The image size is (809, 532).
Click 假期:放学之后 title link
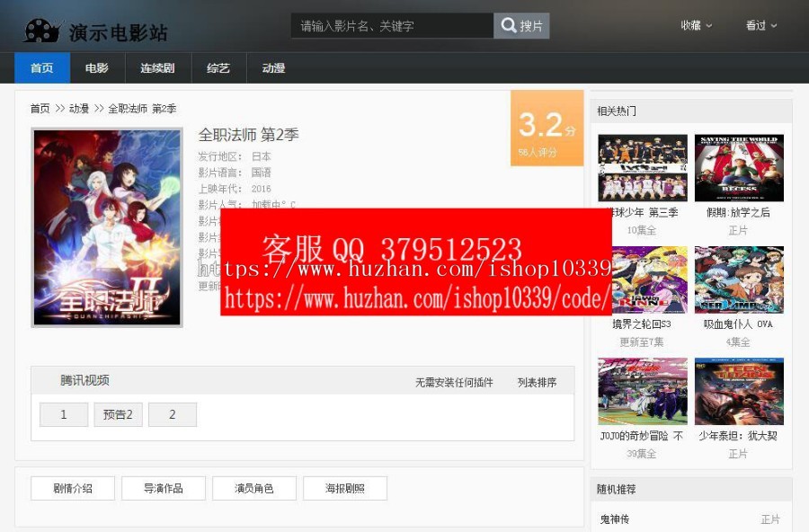click(738, 213)
